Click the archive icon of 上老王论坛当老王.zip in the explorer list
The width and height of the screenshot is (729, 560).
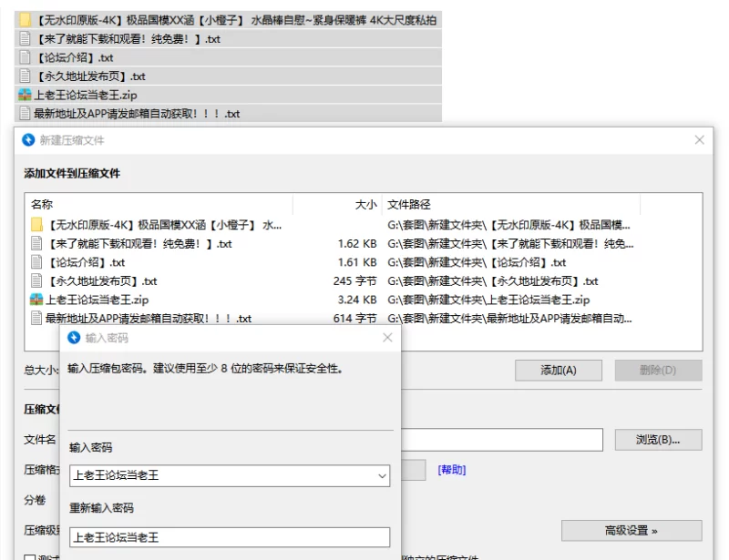coord(25,95)
